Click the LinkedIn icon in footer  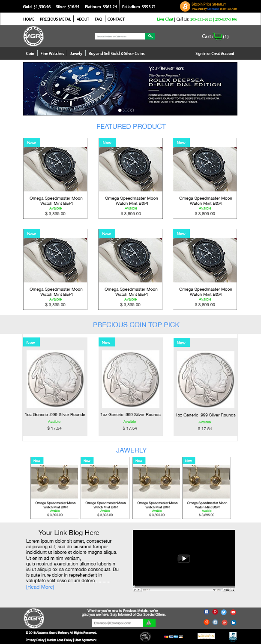point(234,622)
